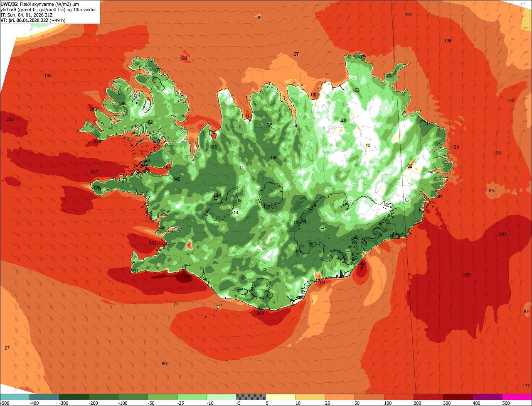The height and width of the screenshot is (406, 532).
Task: Click pale yellow swatch between 5 and 10
Action: (280, 397)
